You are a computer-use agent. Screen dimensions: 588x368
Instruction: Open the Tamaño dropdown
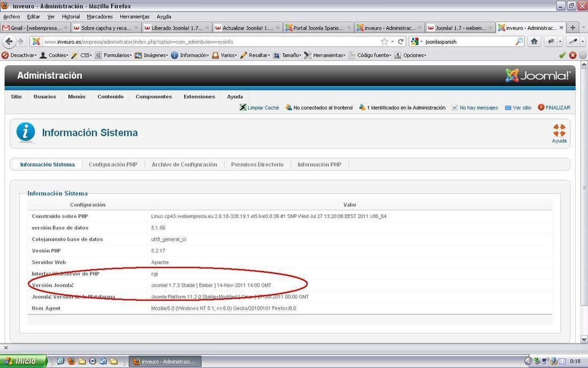coord(287,55)
